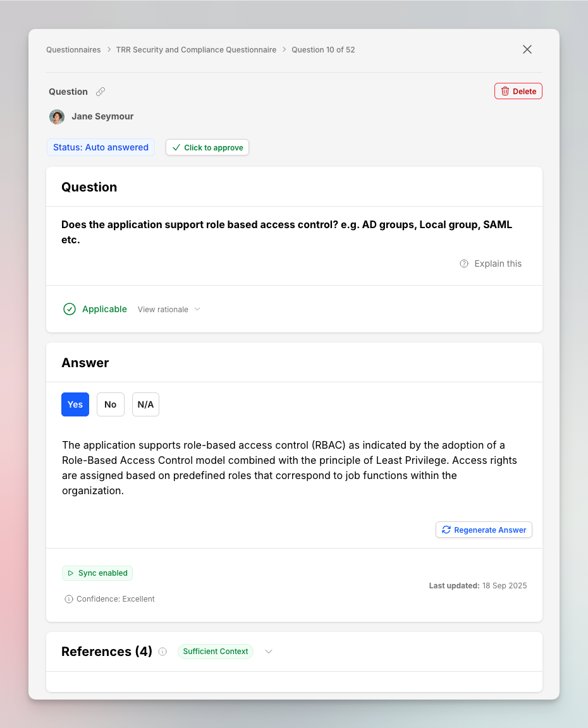Click the Explain this link

pyautogui.click(x=498, y=264)
